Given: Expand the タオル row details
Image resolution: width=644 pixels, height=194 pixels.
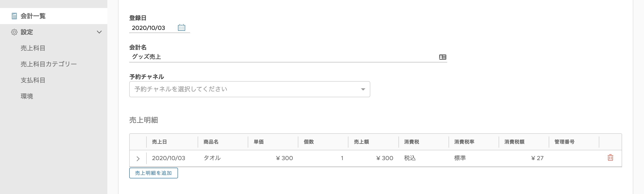Looking at the screenshot, I should coord(138,159).
